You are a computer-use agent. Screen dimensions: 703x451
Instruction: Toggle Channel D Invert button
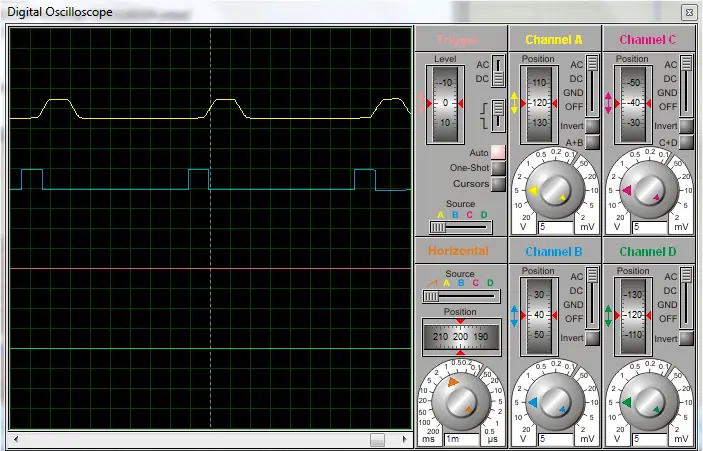(x=686, y=338)
